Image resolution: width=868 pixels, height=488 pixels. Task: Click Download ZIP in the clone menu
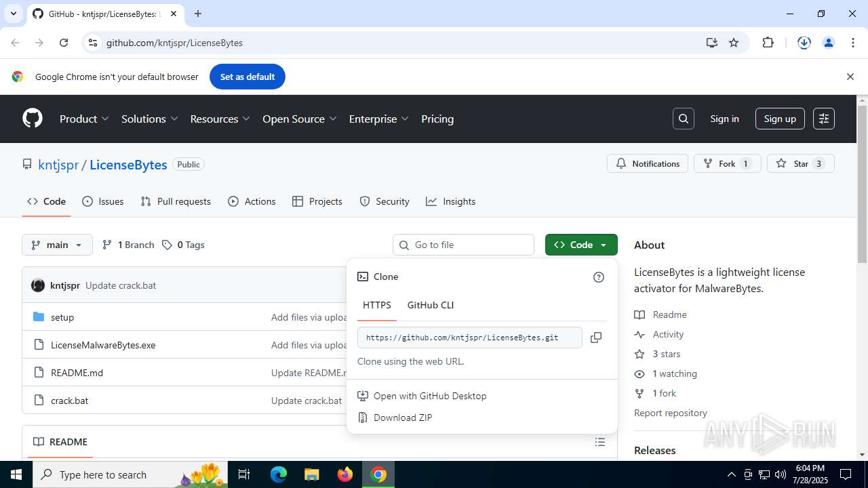tap(403, 418)
